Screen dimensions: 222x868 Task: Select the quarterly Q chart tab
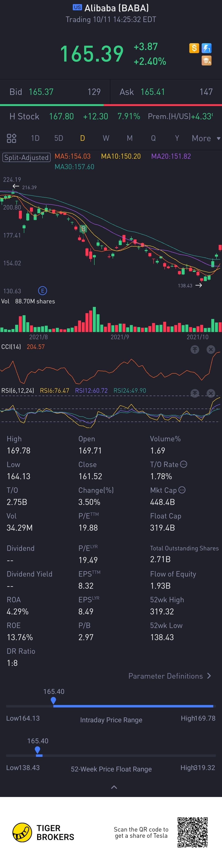[153, 138]
